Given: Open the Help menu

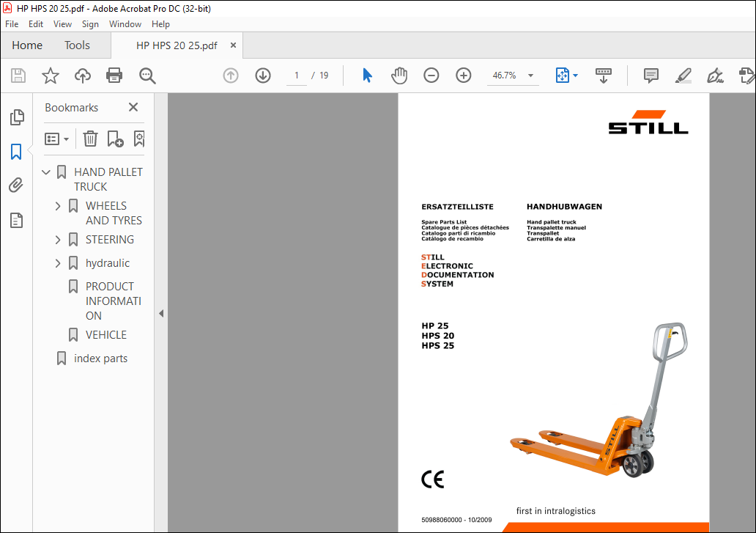Looking at the screenshot, I should tap(160, 24).
